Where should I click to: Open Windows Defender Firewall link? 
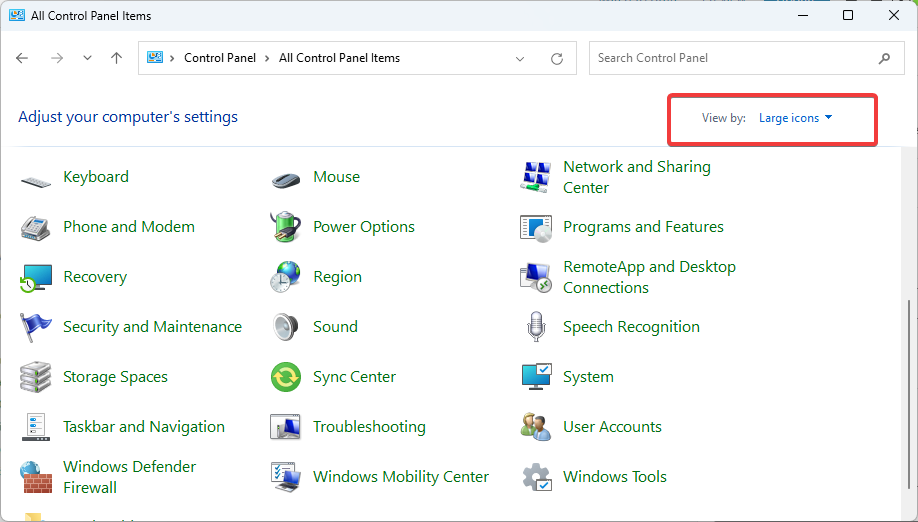tap(129, 477)
